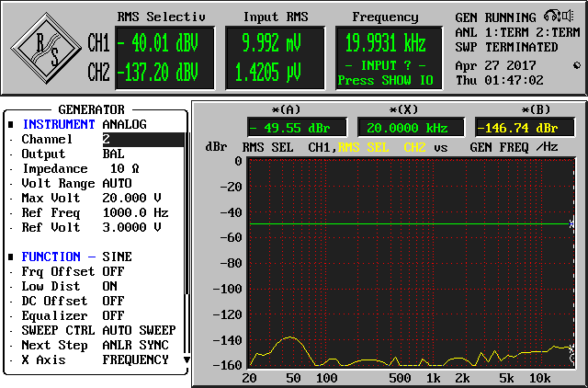
Task: Click the green CH1 trace line
Action: click(411, 224)
